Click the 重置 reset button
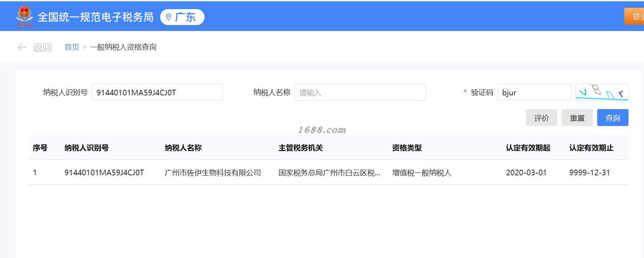 (577, 118)
